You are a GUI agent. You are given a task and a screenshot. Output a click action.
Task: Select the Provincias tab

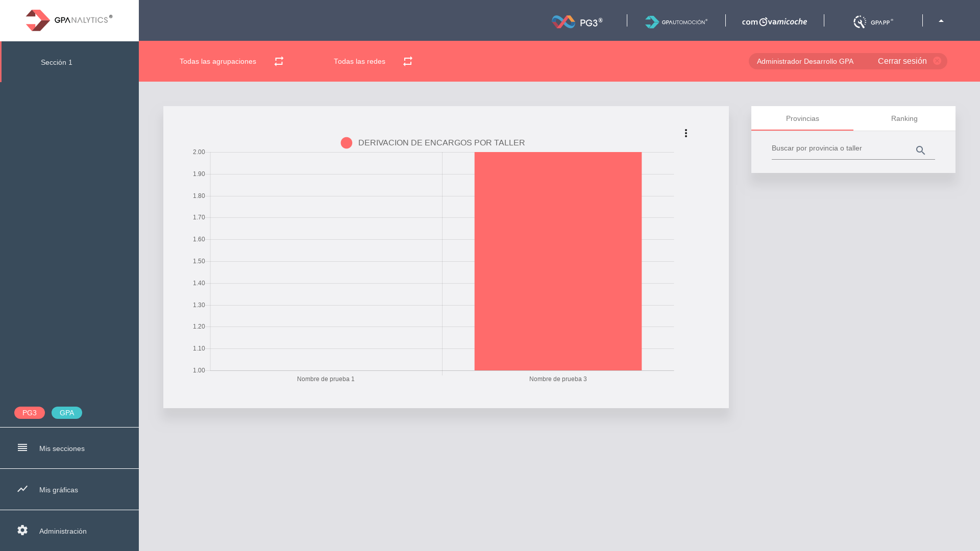pyautogui.click(x=802, y=118)
